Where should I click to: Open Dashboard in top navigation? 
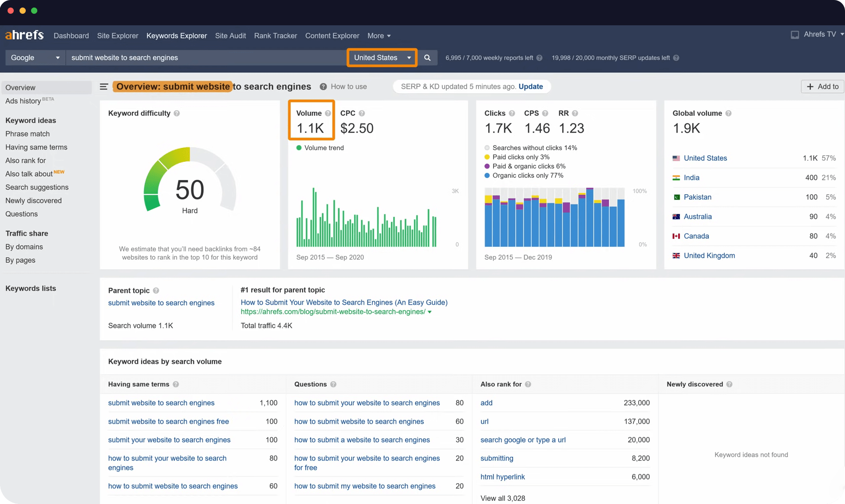tap(71, 35)
